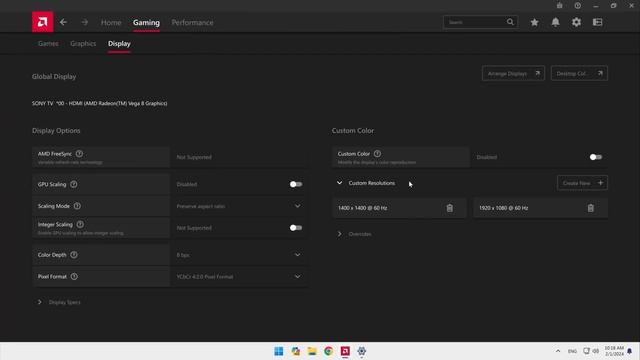Go forward with the right arrow
This screenshot has width=640, height=360.
pos(84,22)
